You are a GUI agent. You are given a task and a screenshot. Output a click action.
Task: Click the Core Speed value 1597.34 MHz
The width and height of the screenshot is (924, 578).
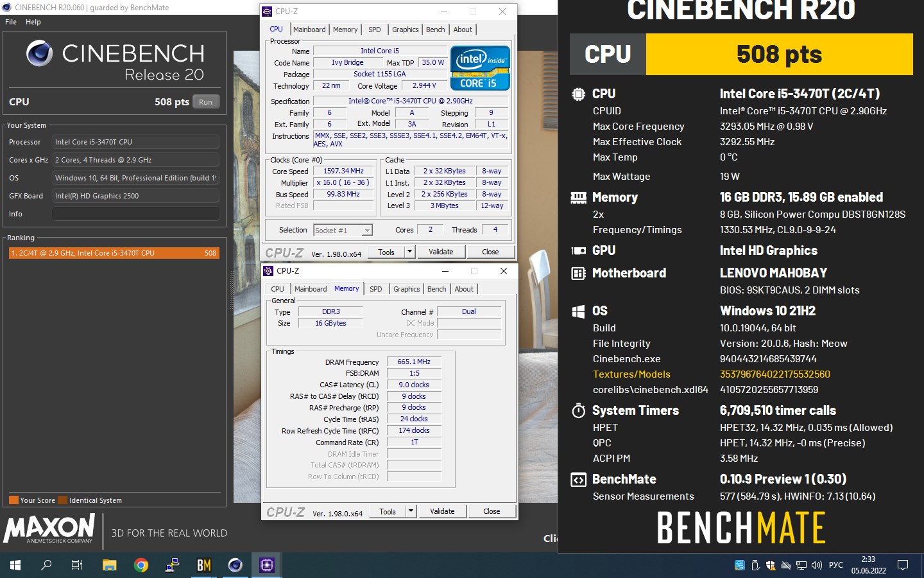(343, 171)
